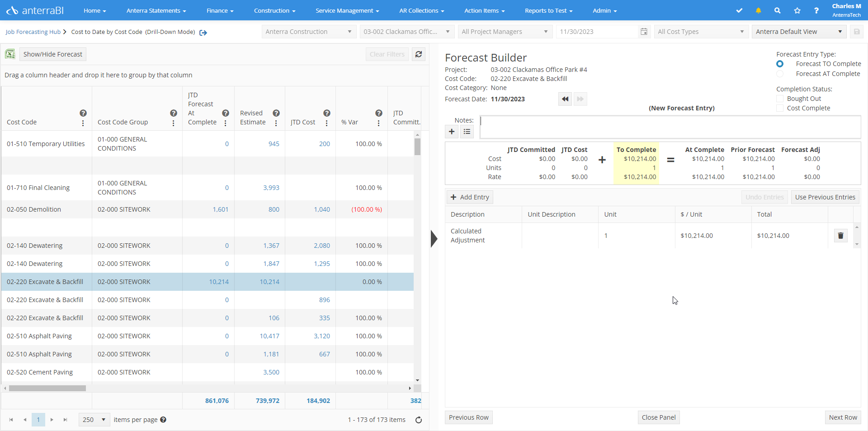Screen dimensions: 868x431
Task: Open Reports to Test menu
Action: pyautogui.click(x=549, y=10)
